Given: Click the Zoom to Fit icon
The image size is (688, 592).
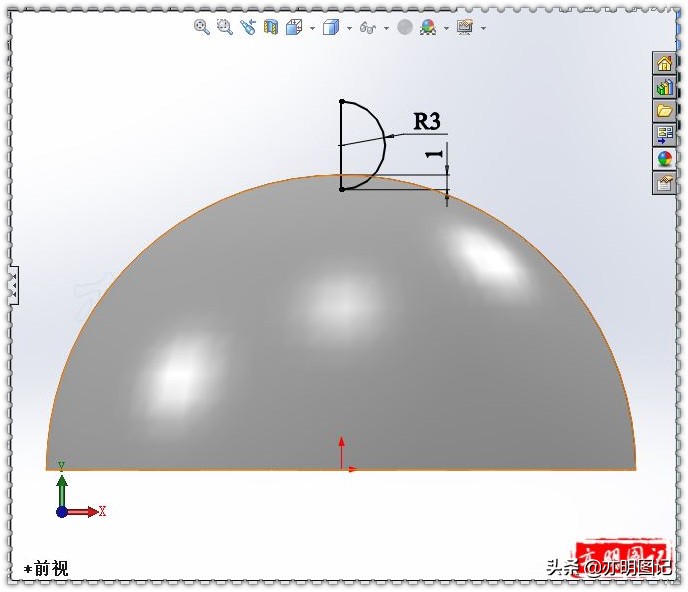Looking at the screenshot, I should click(x=202, y=27).
